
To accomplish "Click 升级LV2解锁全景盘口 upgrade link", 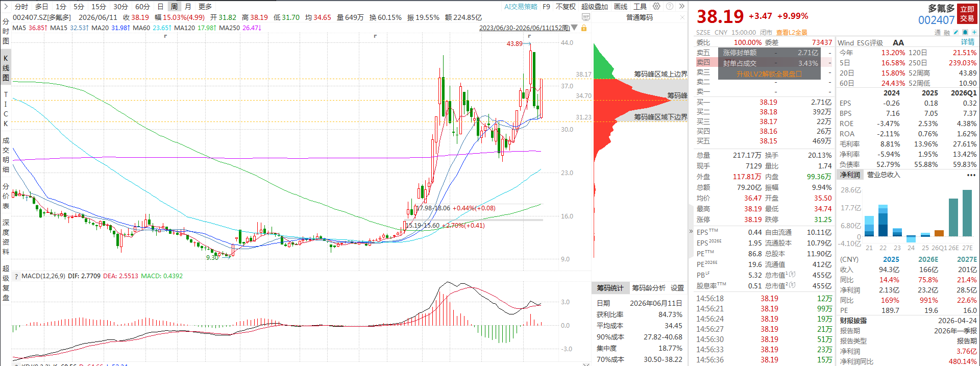I will pyautogui.click(x=769, y=74).
